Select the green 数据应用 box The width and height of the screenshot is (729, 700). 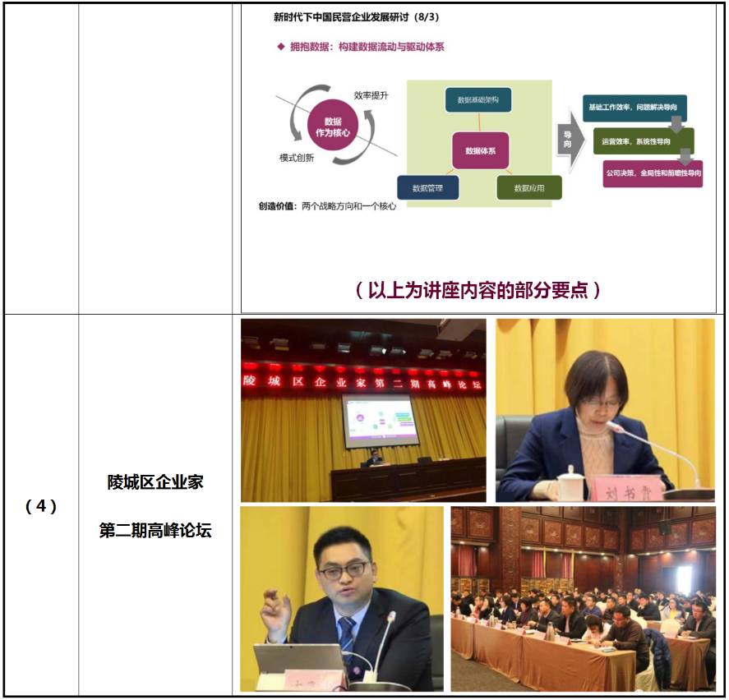click(x=529, y=188)
